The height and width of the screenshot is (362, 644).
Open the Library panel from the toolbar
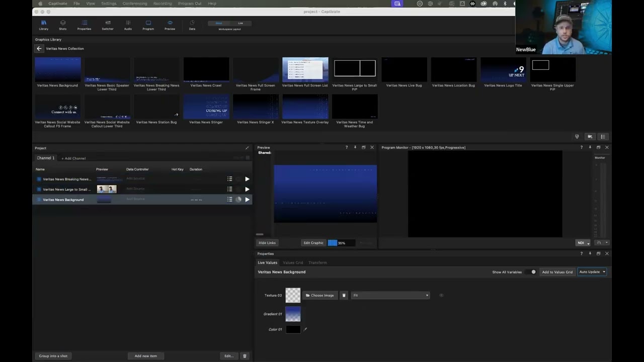click(x=44, y=25)
